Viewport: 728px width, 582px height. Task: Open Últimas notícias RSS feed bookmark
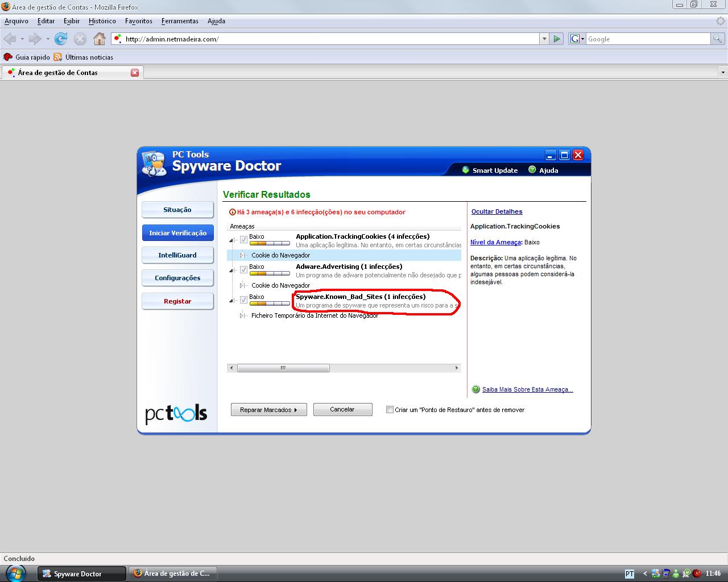pos(84,57)
